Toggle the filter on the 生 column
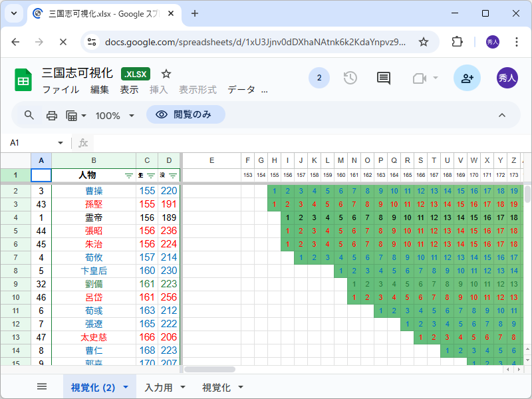Image resolution: width=532 pixels, height=399 pixels. pos(150,175)
